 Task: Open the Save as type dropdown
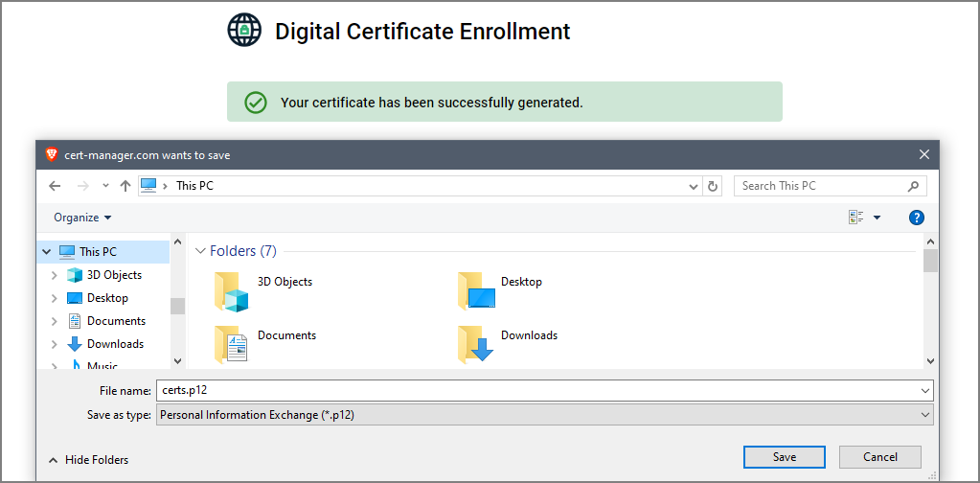click(x=544, y=414)
